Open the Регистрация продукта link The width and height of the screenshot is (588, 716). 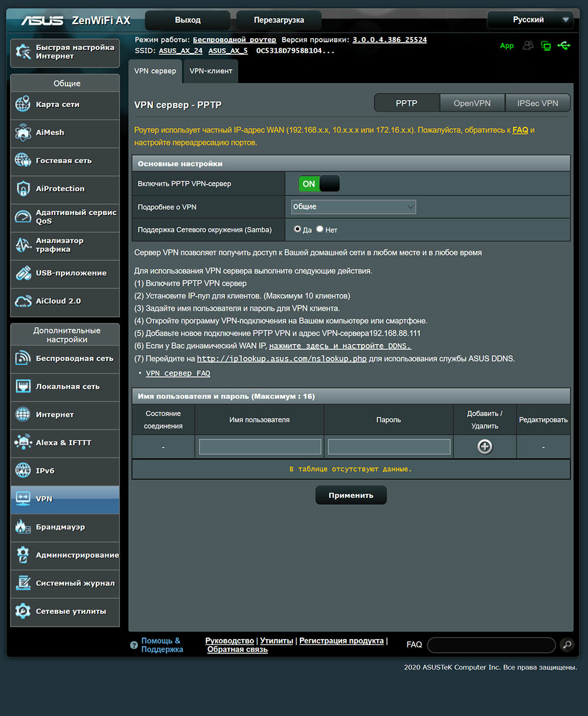342,641
